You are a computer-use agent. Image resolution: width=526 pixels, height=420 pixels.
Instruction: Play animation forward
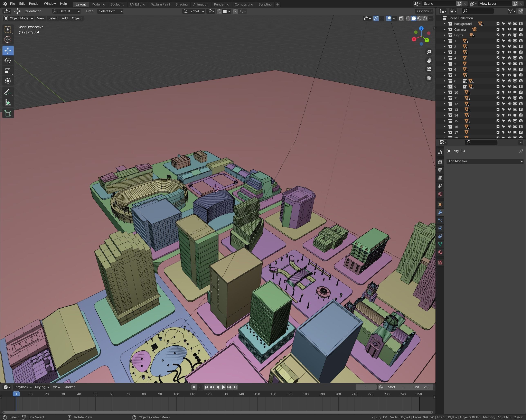click(224, 387)
